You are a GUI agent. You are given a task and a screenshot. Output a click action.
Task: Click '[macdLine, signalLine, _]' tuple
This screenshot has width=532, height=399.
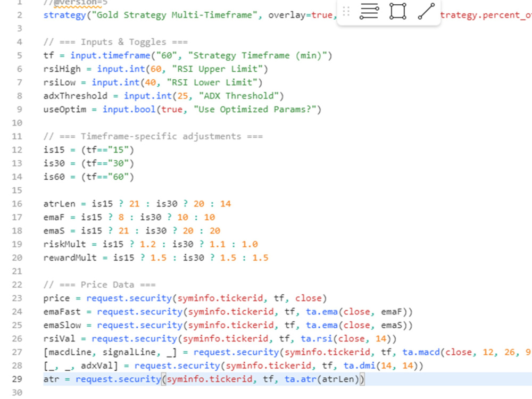(x=110, y=353)
